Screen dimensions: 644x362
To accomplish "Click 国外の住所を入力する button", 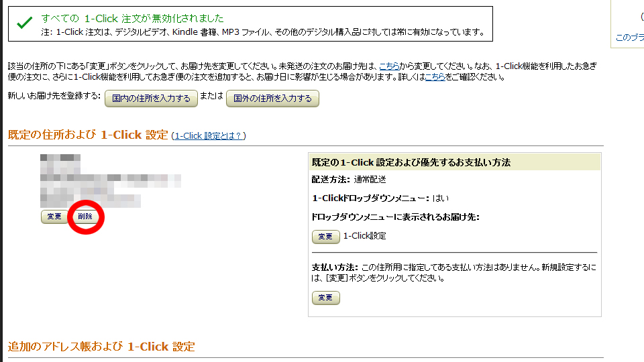I will [x=273, y=99].
